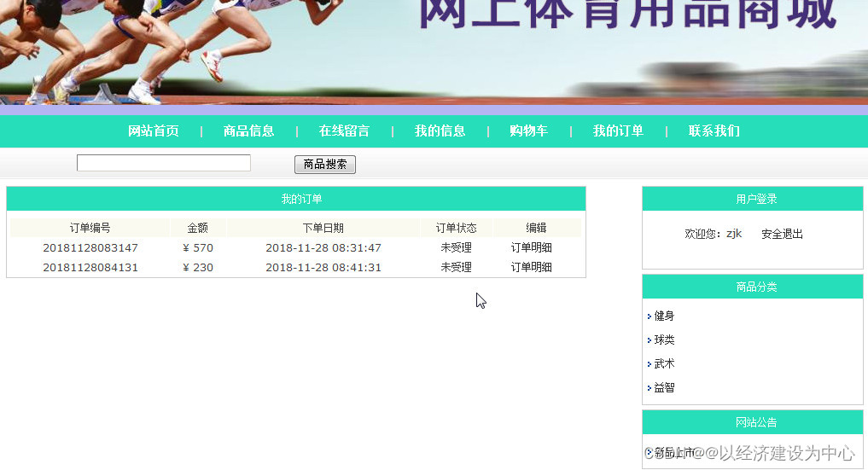
Task: Click the 安全退出 logout link
Action: click(782, 234)
